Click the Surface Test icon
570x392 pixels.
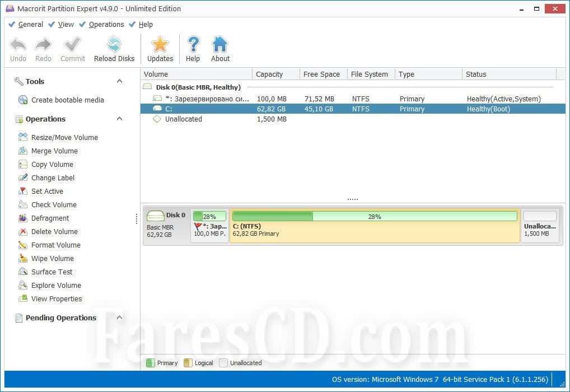[23, 272]
